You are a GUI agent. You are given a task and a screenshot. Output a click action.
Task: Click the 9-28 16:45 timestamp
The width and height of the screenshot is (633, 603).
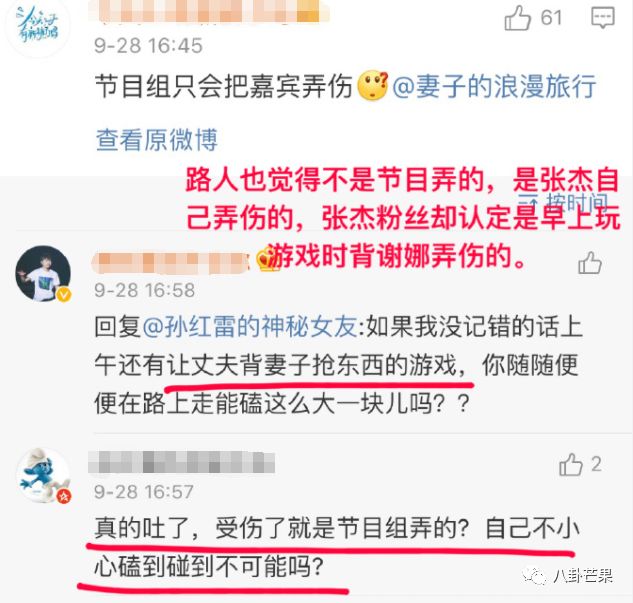pyautogui.click(x=148, y=45)
